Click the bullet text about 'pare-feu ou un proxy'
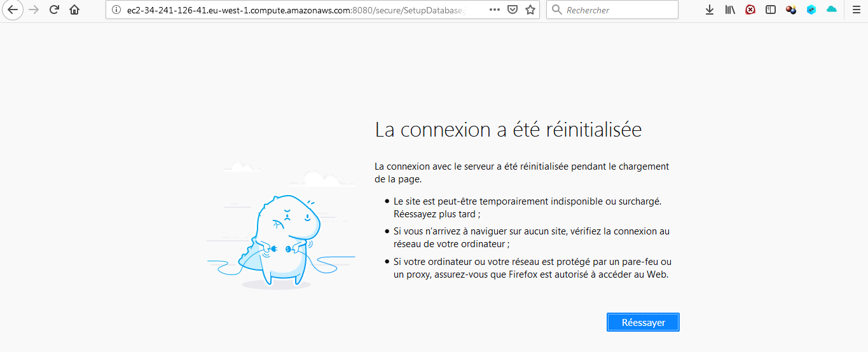Viewport: 868px width, 352px height. point(533,268)
